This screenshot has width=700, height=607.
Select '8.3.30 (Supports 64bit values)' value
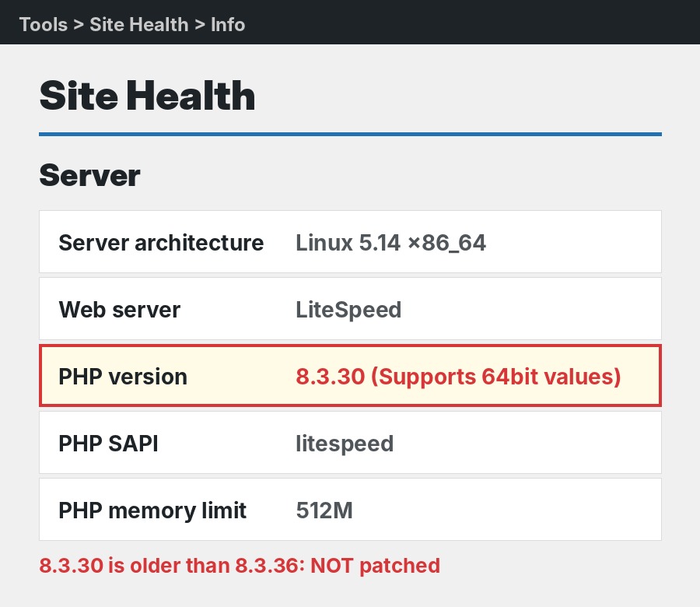pyautogui.click(x=458, y=377)
